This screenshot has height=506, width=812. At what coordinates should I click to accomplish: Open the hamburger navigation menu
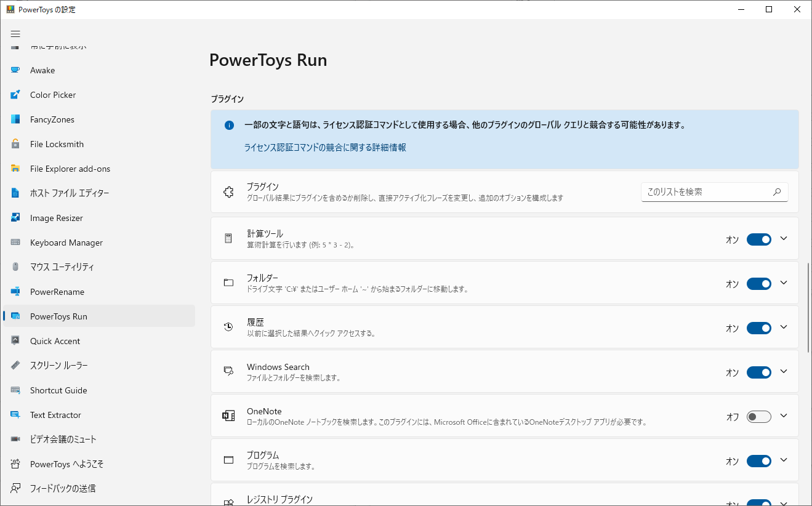[x=15, y=34]
